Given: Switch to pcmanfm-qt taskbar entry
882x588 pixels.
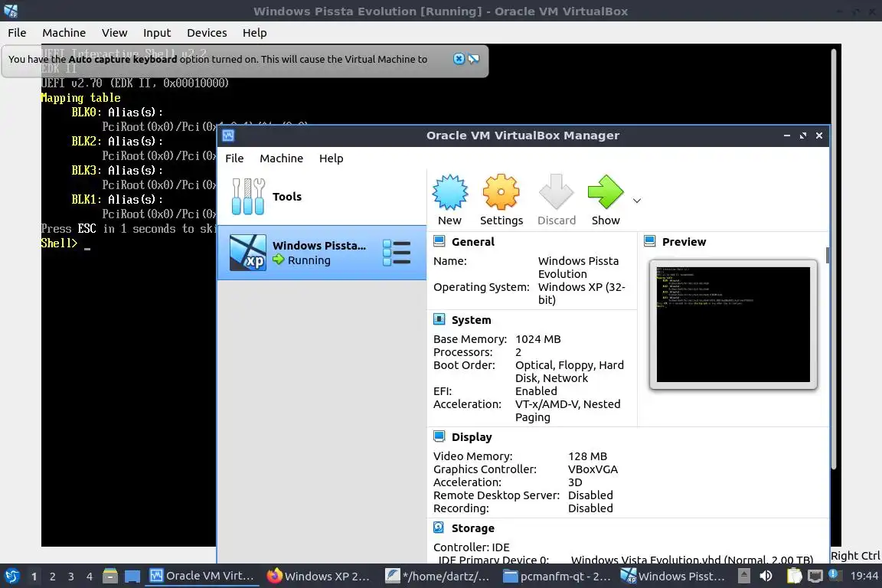Looking at the screenshot, I should click(556, 577).
